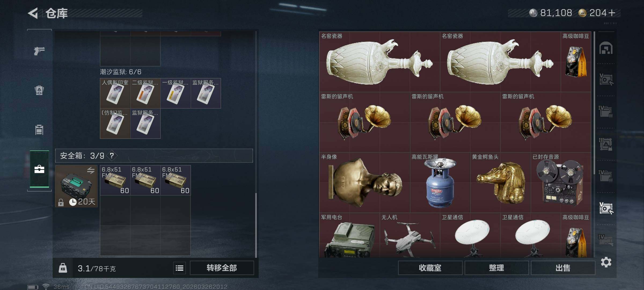Screen dimensions: 644x290
Task: Toggle list view icon next to 转移全部
Action: point(180,268)
